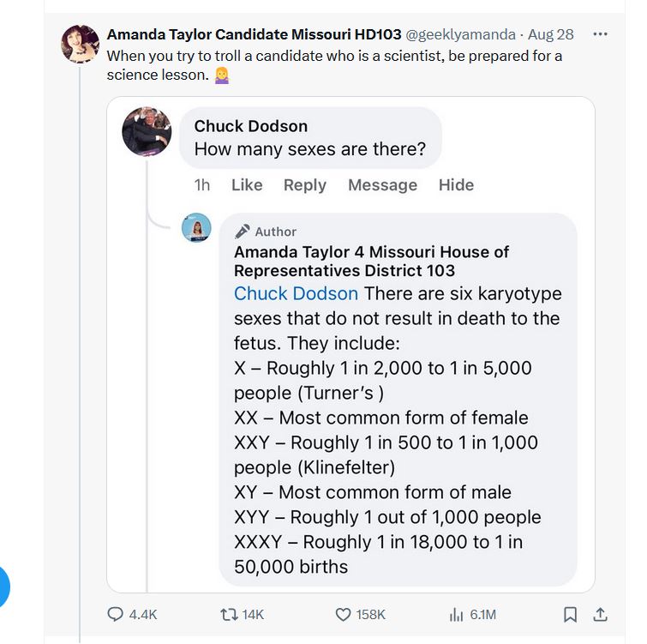This screenshot has width=647, height=644.
Task: Click Amanda Taylor Candidate Missouri HD103 name
Action: tap(254, 34)
